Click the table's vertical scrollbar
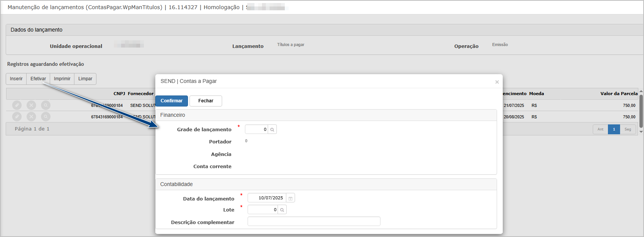This screenshot has height=237, width=644. coord(641,111)
